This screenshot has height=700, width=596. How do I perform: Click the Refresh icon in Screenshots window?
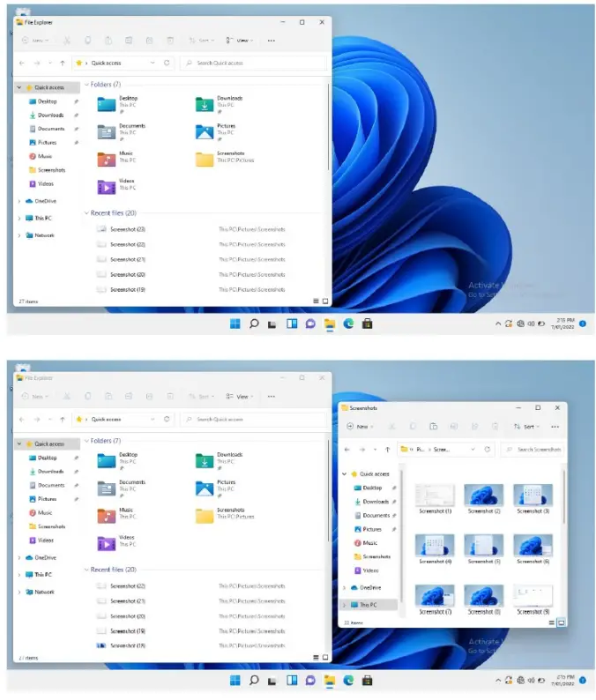pos(487,450)
